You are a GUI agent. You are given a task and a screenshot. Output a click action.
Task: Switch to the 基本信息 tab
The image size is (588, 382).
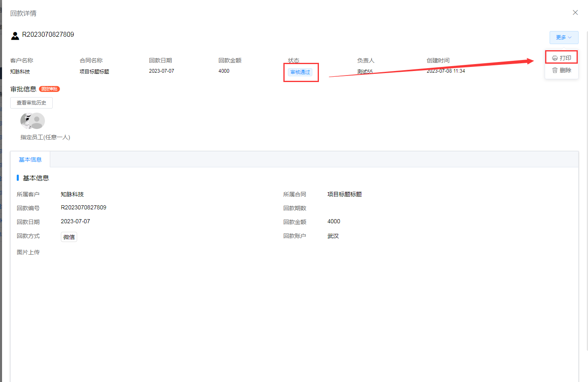click(x=30, y=160)
